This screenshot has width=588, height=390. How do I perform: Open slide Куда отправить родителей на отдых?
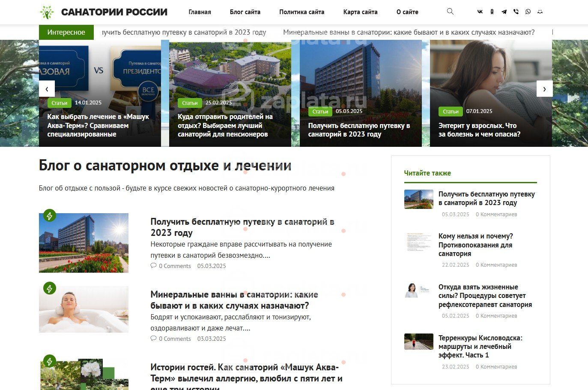coord(225,125)
